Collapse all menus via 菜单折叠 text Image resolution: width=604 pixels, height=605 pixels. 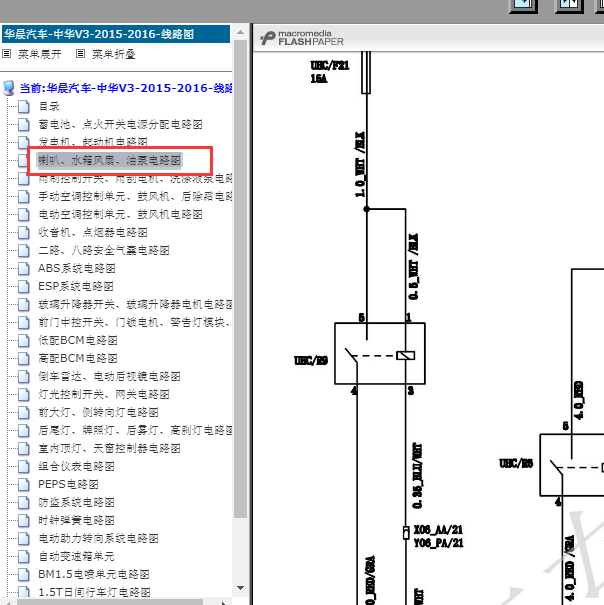(113, 54)
